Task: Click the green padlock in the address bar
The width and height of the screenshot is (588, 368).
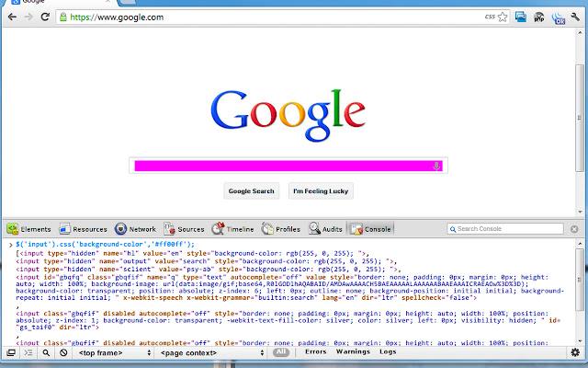Action: [x=63, y=17]
